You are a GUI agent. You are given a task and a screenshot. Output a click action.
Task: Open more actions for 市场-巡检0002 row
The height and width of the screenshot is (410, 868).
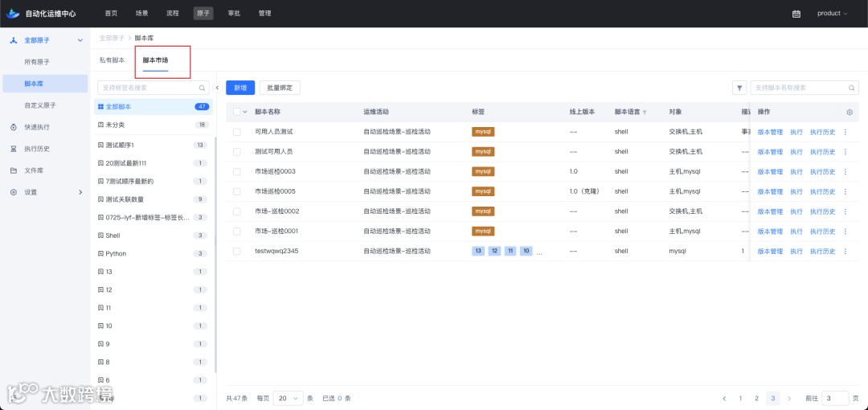point(845,211)
